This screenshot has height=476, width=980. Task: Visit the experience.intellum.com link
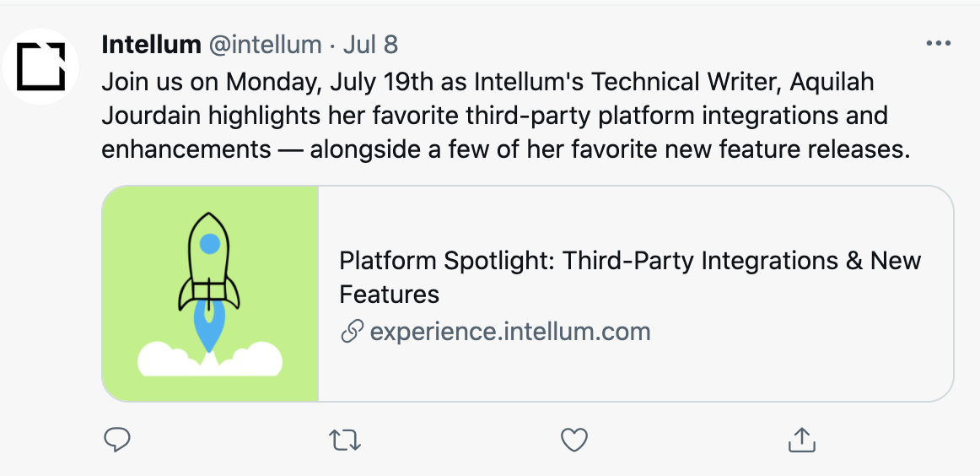click(510, 332)
